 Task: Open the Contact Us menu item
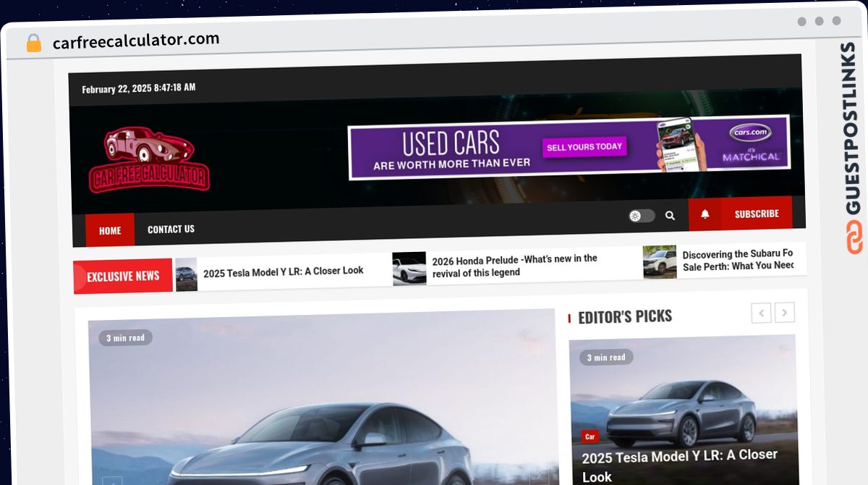(x=171, y=229)
